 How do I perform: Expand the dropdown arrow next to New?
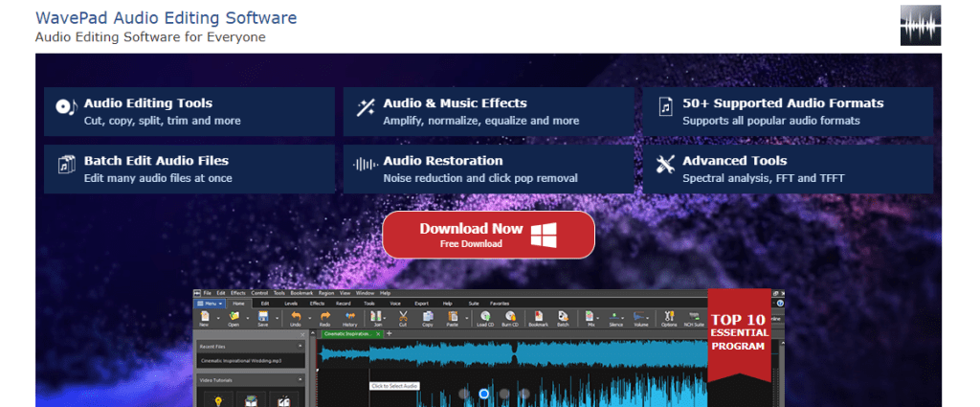coord(218,318)
